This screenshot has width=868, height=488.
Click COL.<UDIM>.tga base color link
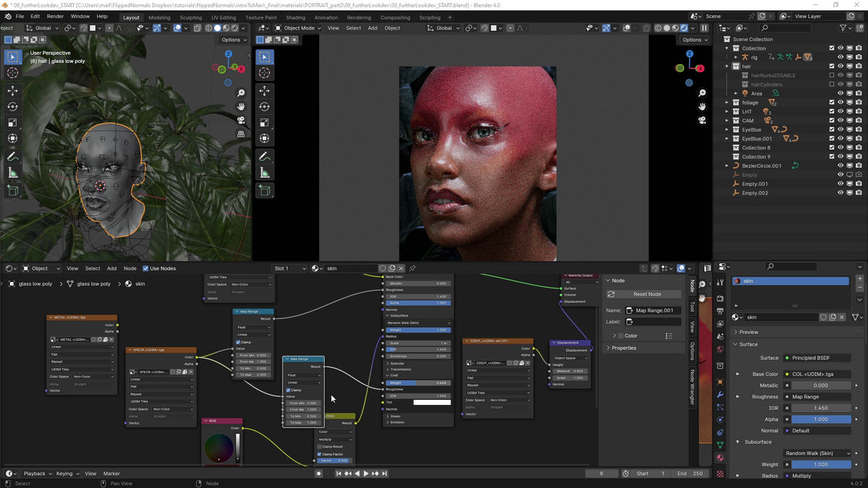(819, 374)
